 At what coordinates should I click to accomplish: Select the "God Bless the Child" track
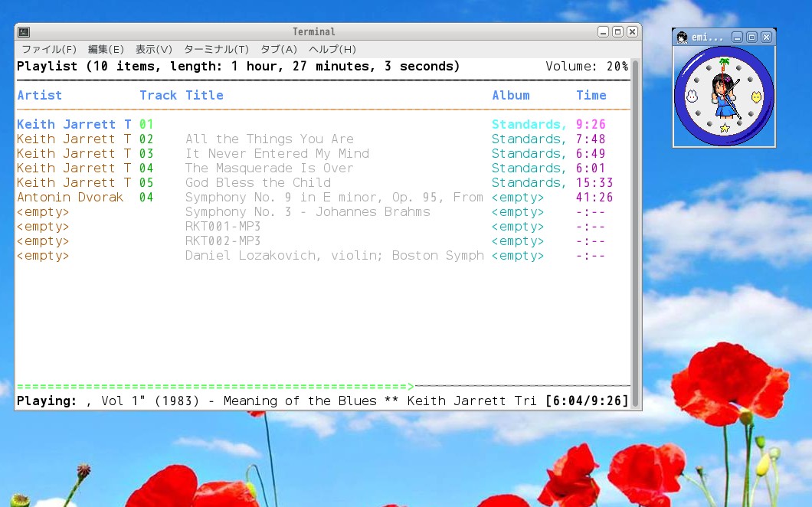pyautogui.click(x=258, y=183)
